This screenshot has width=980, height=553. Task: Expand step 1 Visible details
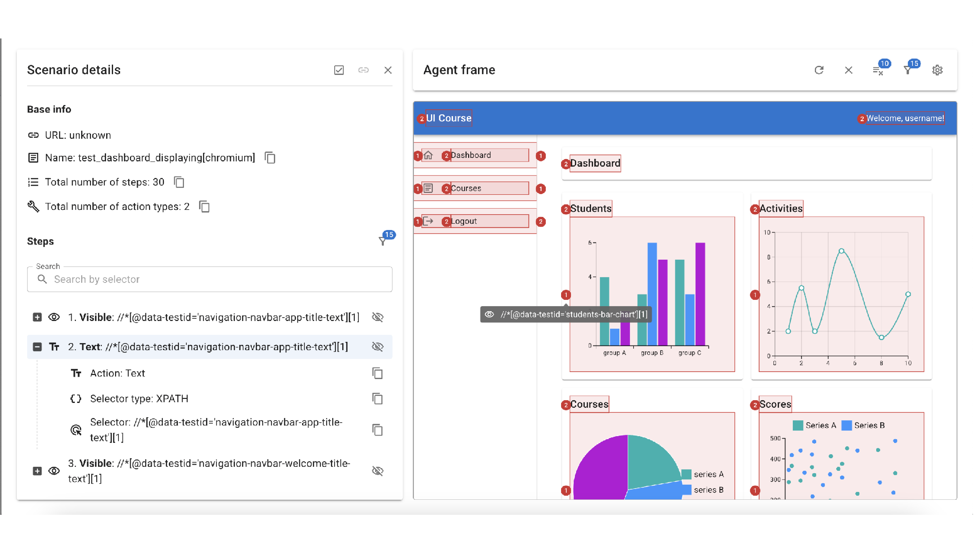point(37,317)
